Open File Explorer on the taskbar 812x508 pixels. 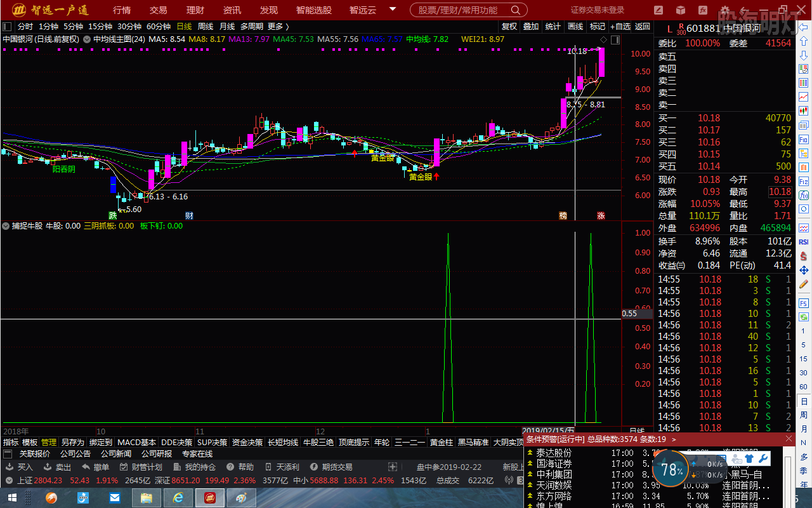coord(147,497)
